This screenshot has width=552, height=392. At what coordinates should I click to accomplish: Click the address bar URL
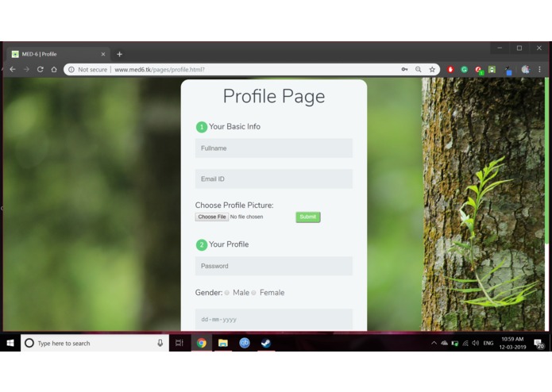160,70
